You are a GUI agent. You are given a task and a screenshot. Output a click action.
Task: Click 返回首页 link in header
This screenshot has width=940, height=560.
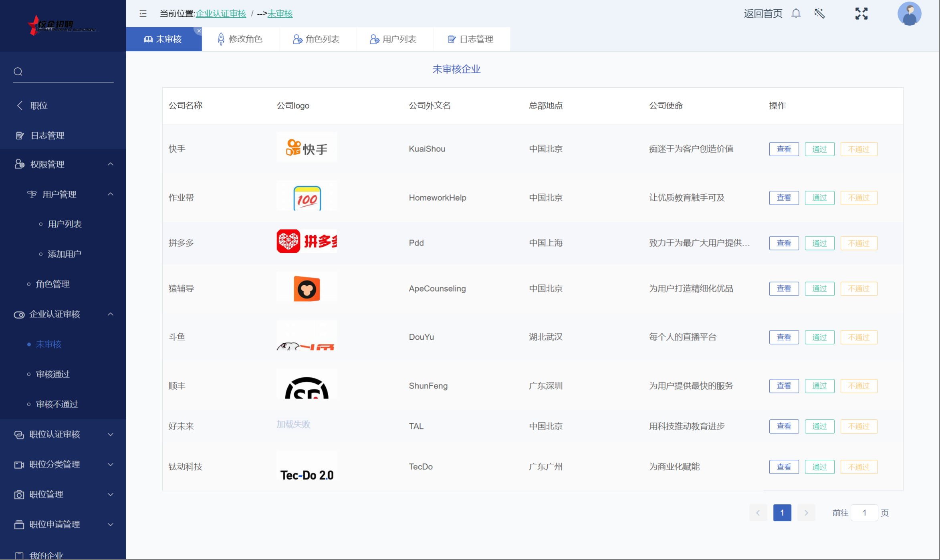point(762,14)
